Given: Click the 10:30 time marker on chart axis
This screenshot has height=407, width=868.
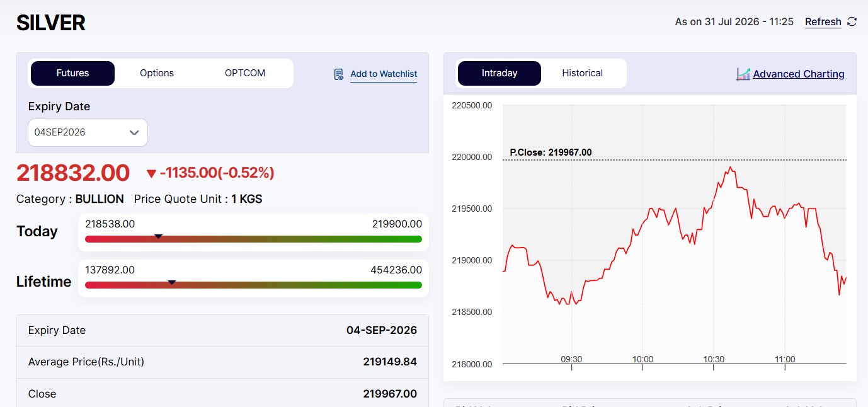Looking at the screenshot, I should [714, 360].
